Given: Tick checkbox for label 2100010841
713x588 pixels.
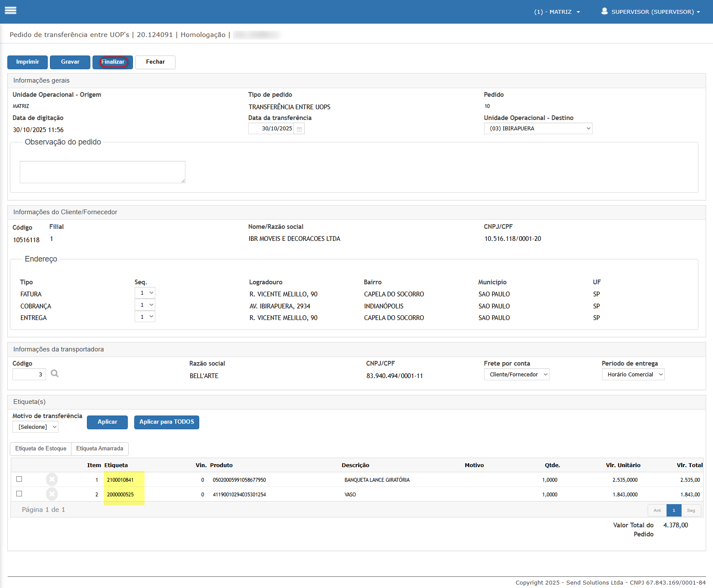Looking at the screenshot, I should (19, 479).
